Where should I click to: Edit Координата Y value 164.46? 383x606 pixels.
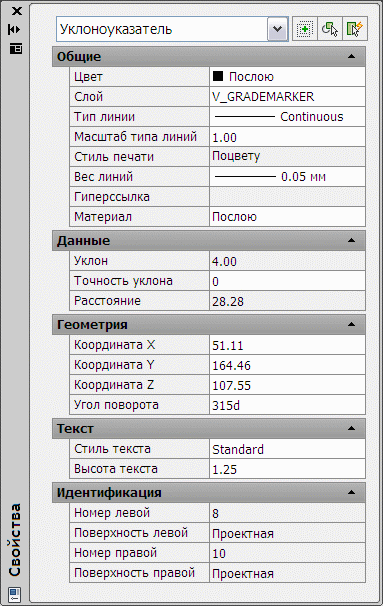pos(288,365)
